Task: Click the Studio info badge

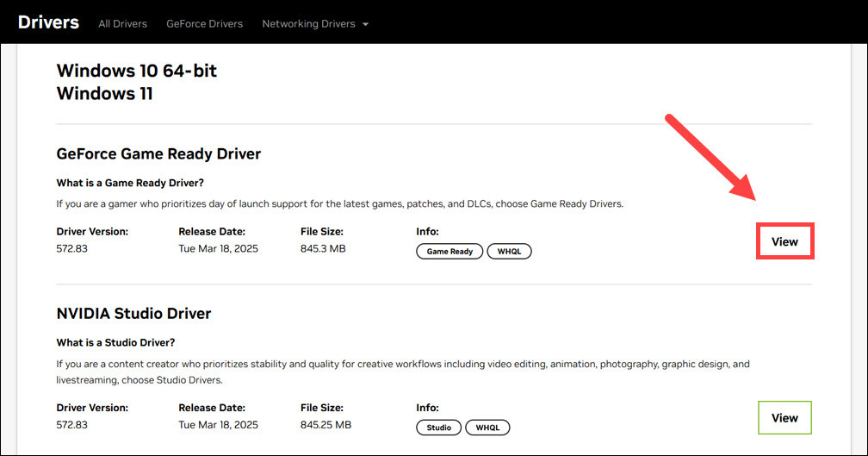Action: (438, 428)
